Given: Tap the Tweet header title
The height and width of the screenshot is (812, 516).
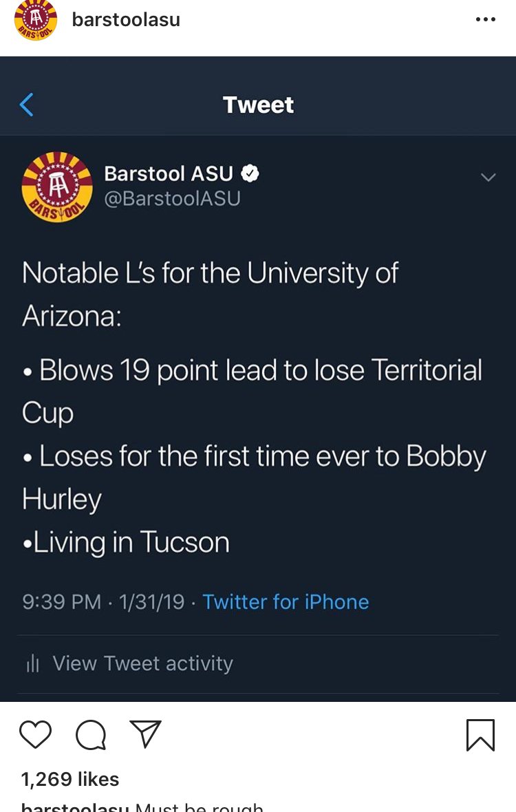Looking at the screenshot, I should coord(258,105).
